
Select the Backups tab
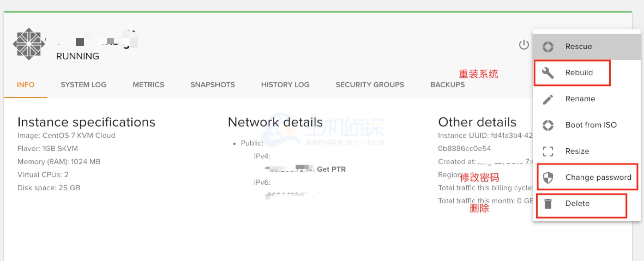447,85
